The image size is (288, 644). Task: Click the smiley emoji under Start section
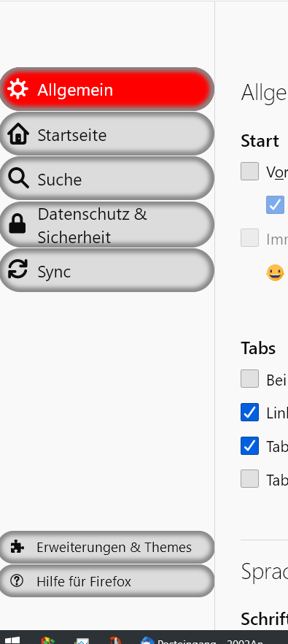click(275, 273)
